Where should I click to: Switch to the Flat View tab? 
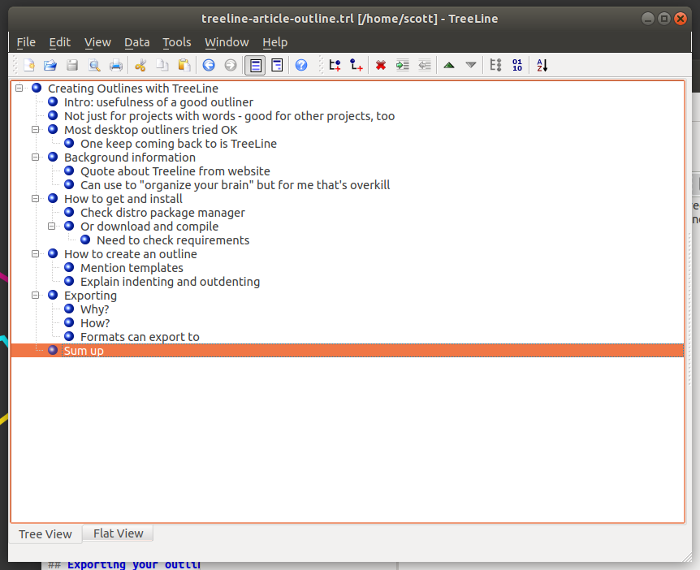pyautogui.click(x=118, y=534)
